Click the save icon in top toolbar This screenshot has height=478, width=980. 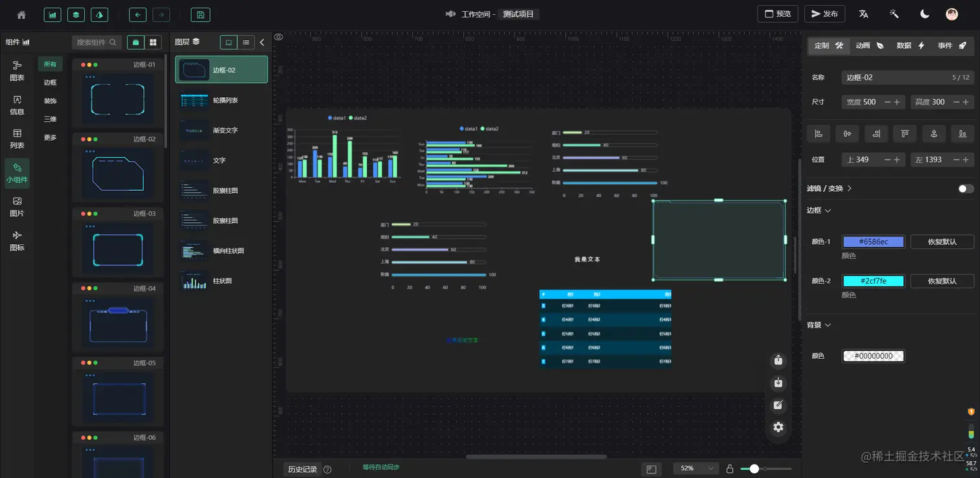(x=200, y=14)
